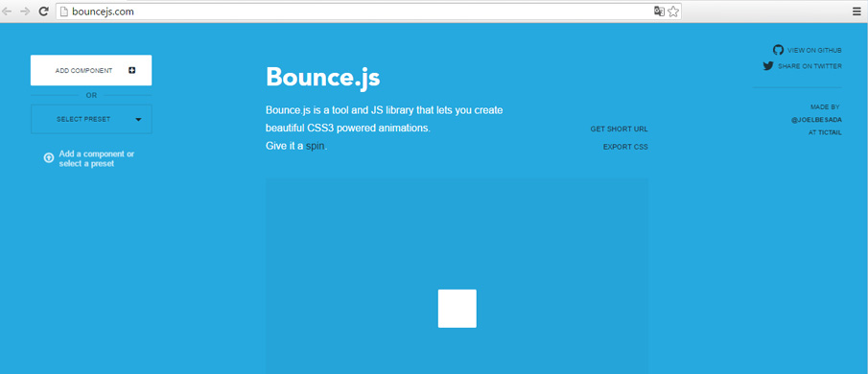Image resolution: width=868 pixels, height=374 pixels.
Task: Click the 'Add a component or select a preset' hint
Action: pos(96,159)
